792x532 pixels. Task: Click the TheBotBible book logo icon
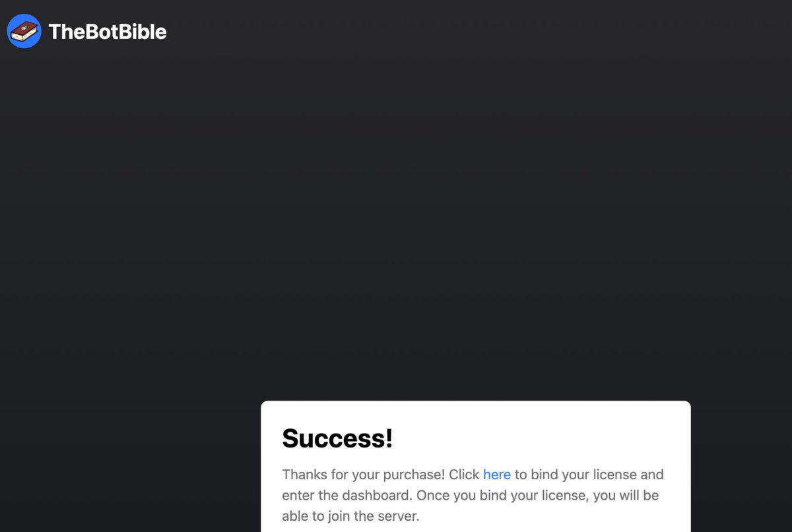[24, 31]
